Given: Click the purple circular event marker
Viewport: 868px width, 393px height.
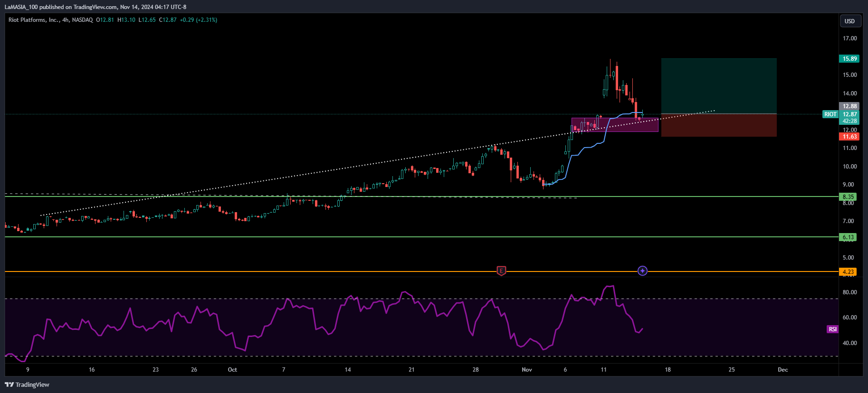Looking at the screenshot, I should click(x=642, y=271).
